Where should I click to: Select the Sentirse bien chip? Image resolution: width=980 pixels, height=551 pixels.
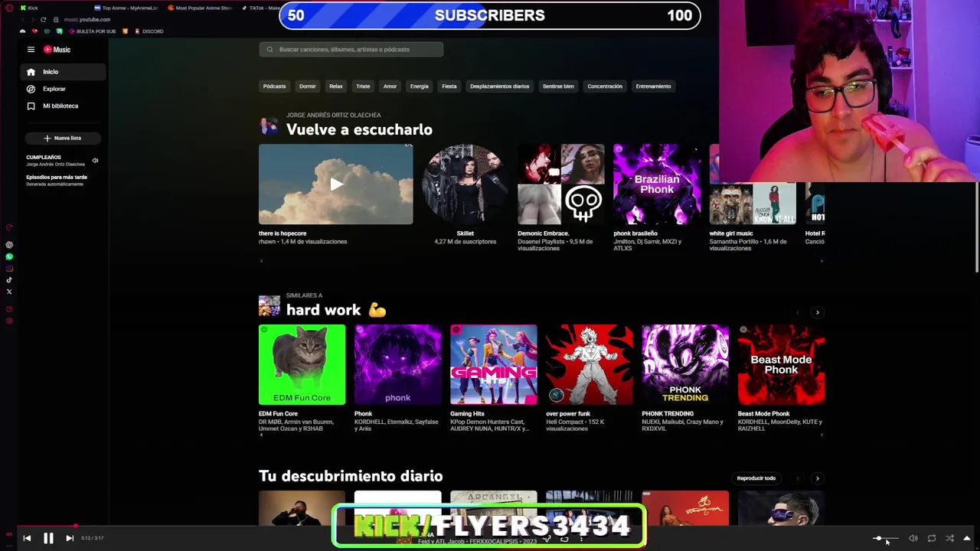click(x=558, y=86)
